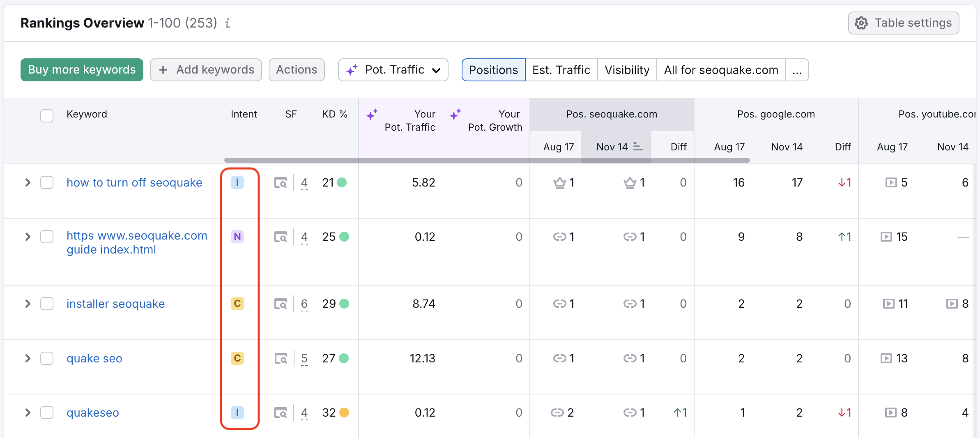Open the "All for seoquake.com" tab
Screen dimensions: 980x438
721,70
